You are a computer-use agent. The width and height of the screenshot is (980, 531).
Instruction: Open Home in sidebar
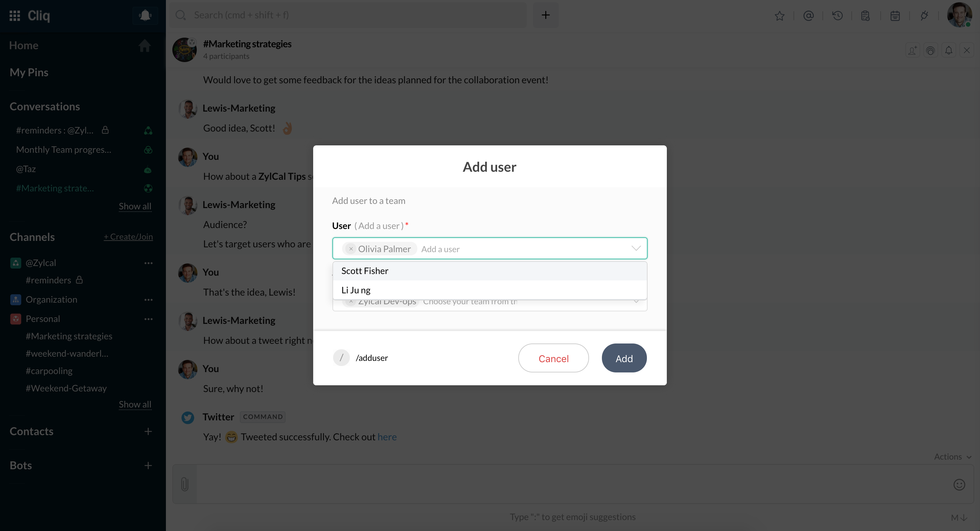(23, 45)
